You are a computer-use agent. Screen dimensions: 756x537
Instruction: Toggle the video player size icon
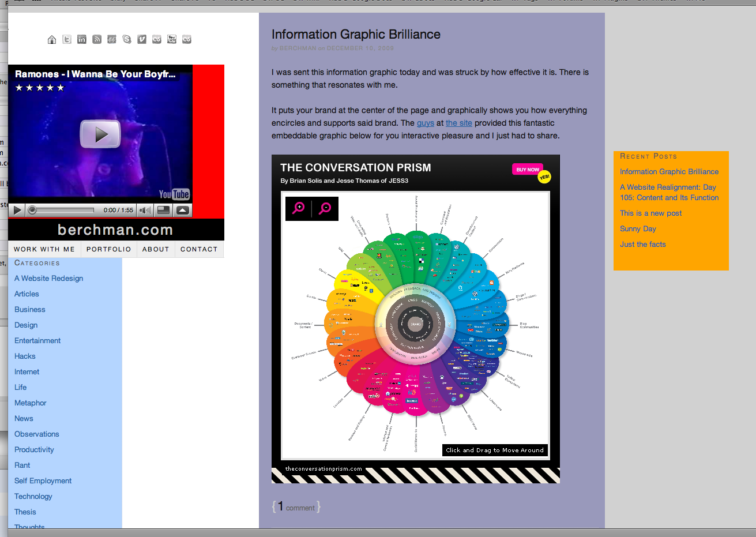point(164,211)
